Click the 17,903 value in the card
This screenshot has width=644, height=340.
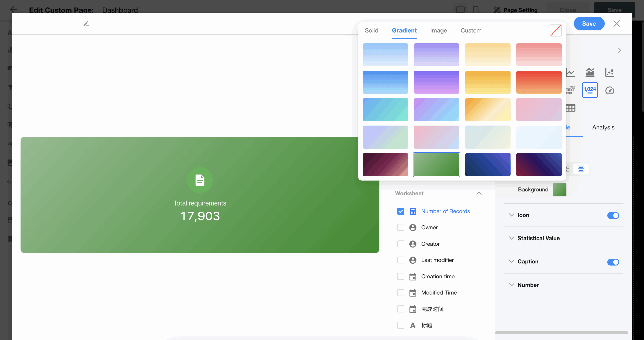pyautogui.click(x=200, y=216)
